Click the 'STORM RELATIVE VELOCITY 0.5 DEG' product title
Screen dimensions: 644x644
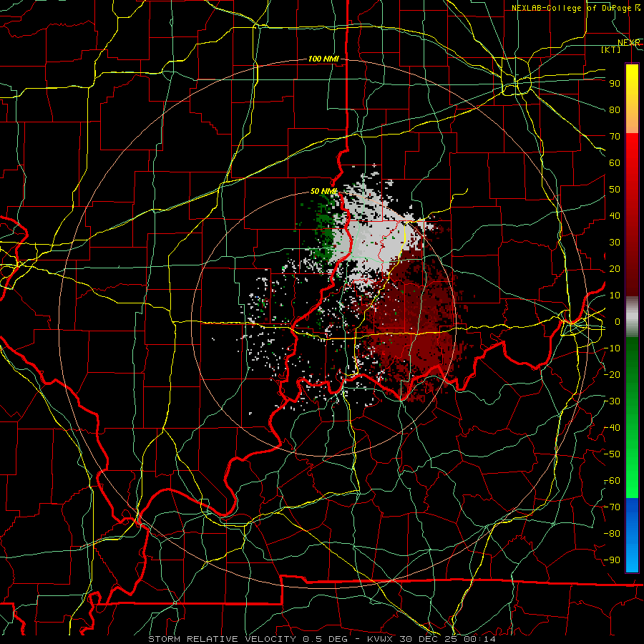(x=248, y=639)
